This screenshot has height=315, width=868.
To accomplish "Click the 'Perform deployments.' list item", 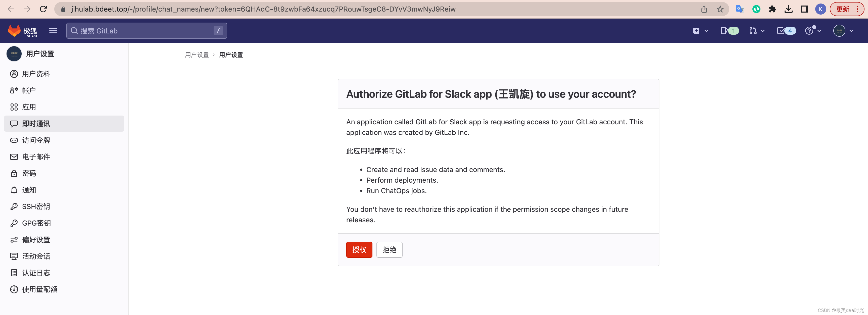I will [402, 180].
